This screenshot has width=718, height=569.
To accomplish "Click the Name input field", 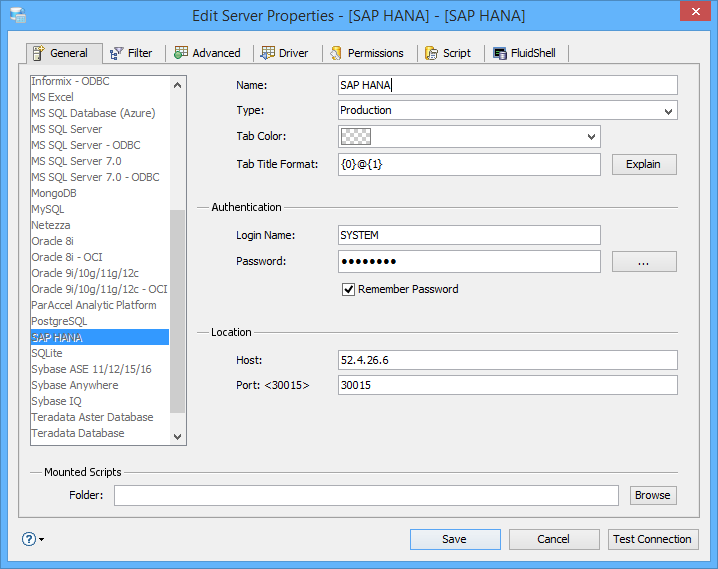I will [x=508, y=85].
